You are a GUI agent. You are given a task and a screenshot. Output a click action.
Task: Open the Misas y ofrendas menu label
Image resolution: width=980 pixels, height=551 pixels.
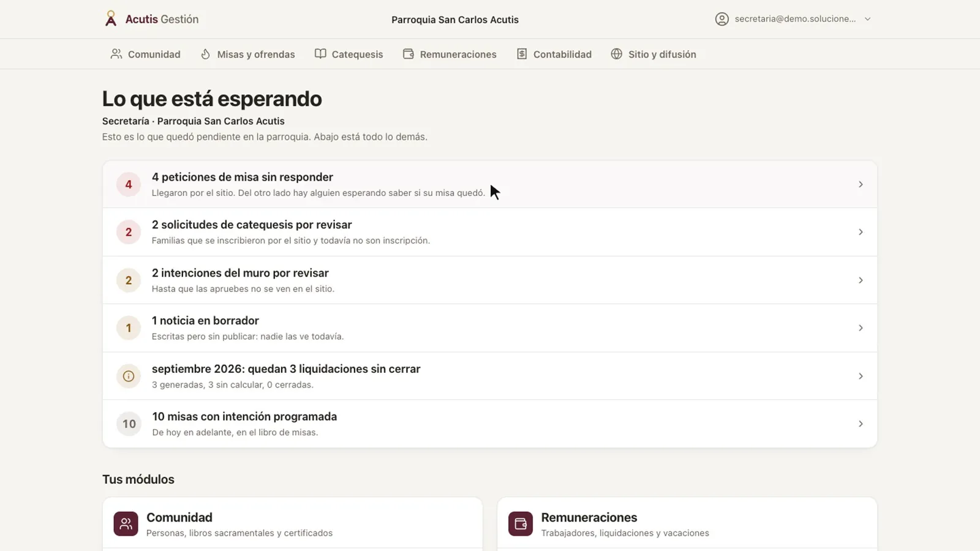coord(256,54)
